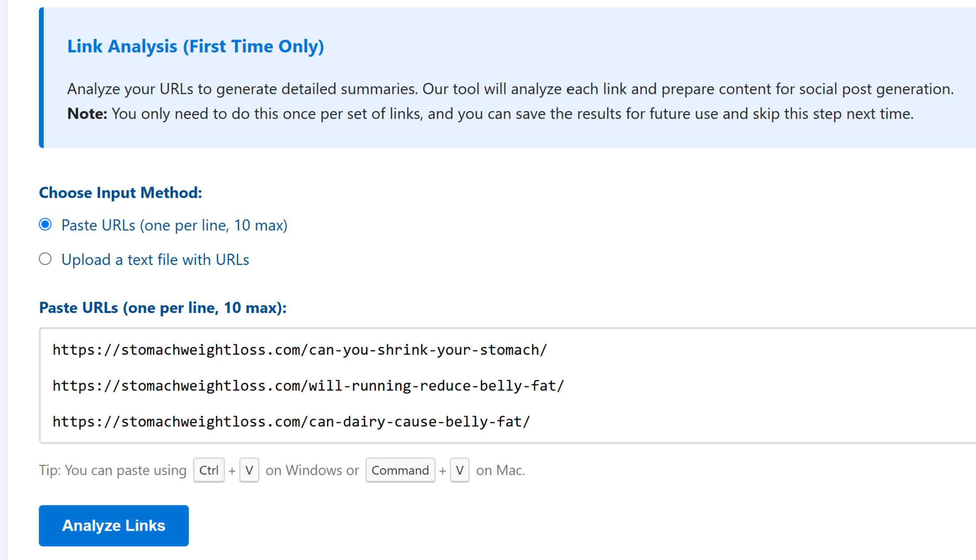Click the Command key badge
Viewport: 976px width, 560px height.
pyautogui.click(x=400, y=470)
